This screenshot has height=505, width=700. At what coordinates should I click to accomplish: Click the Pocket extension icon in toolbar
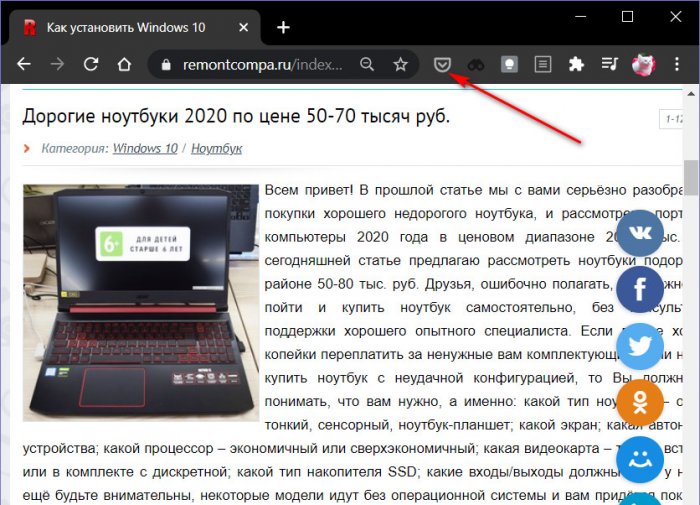pos(442,64)
